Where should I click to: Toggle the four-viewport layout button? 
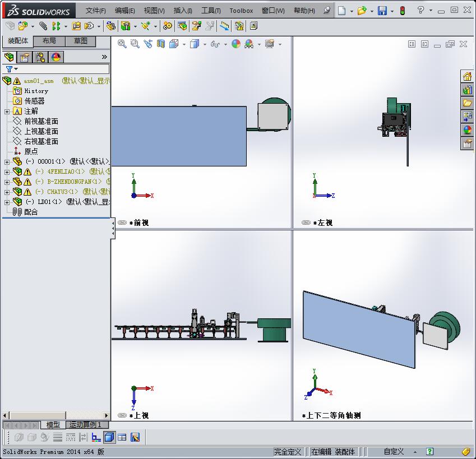pos(122,438)
